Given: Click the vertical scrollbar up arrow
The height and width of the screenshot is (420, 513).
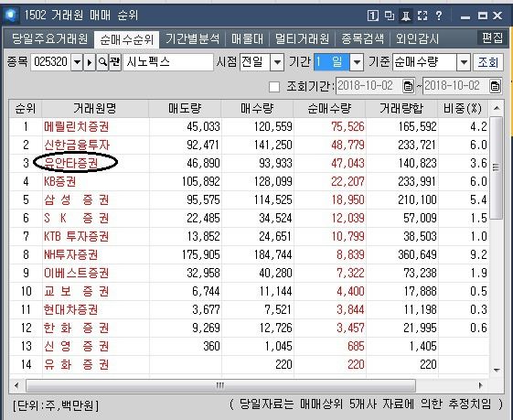Looking at the screenshot, I should click(x=497, y=108).
